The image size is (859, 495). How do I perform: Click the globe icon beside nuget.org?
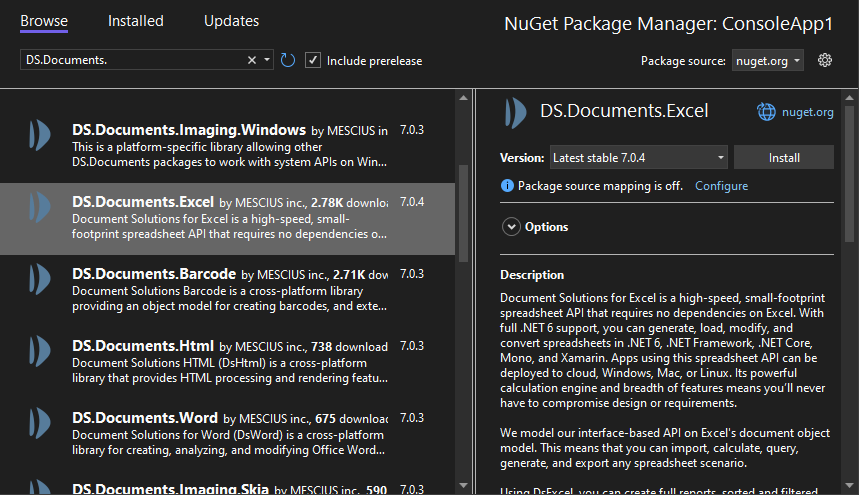coord(766,112)
